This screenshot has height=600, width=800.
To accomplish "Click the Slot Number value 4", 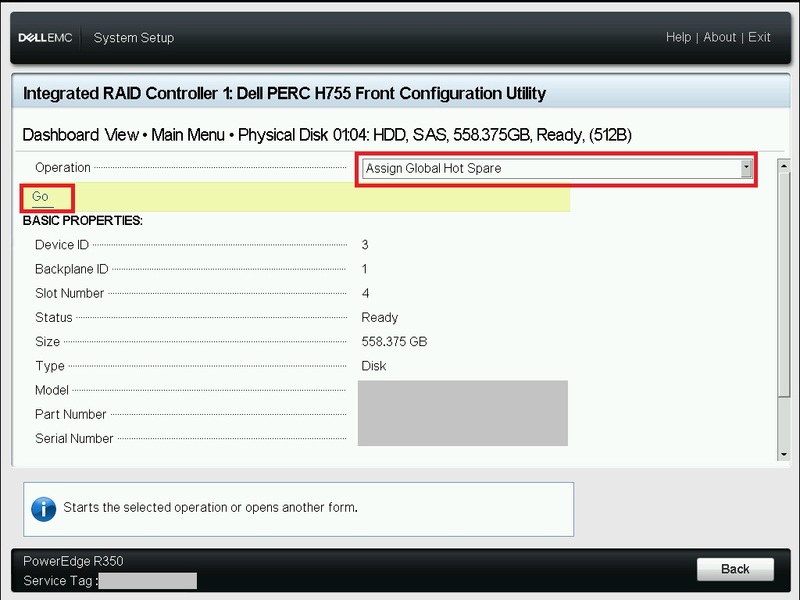I will (x=365, y=293).
